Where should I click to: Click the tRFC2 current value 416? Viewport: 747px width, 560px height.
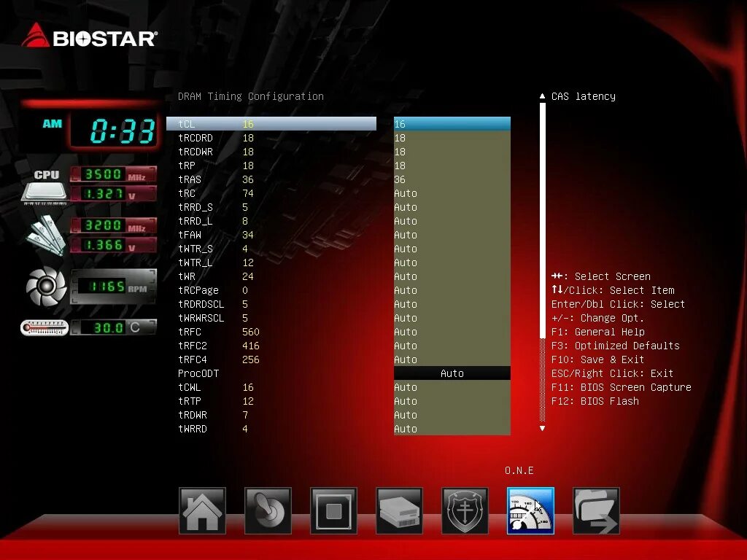(251, 346)
